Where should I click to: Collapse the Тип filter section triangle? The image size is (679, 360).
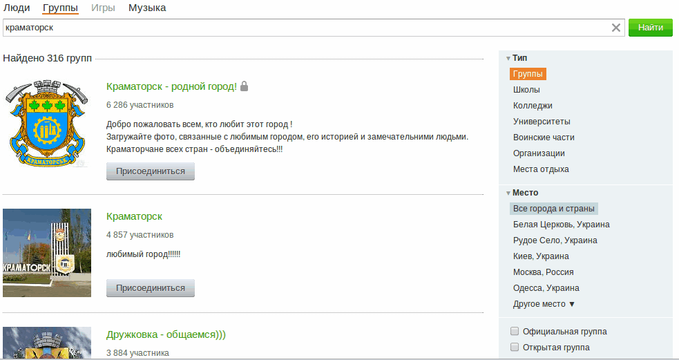click(x=508, y=58)
